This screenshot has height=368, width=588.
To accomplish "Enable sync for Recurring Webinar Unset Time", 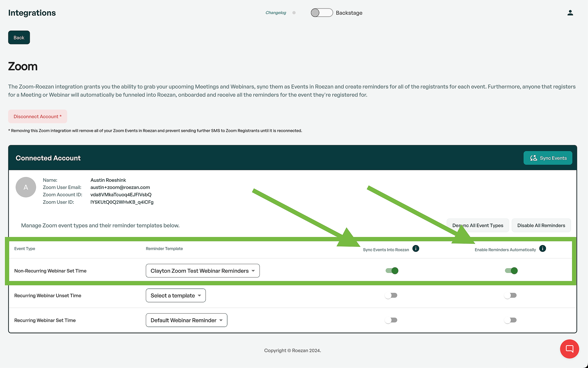I will tap(391, 295).
